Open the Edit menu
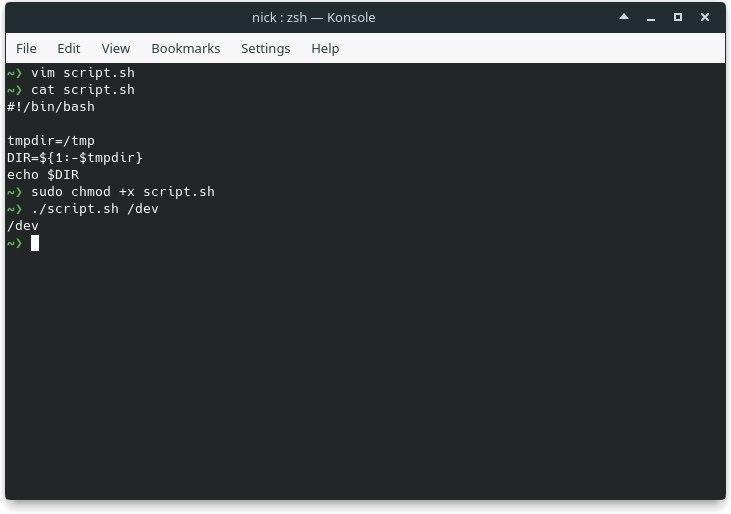The image size is (731, 514). pyautogui.click(x=69, y=48)
